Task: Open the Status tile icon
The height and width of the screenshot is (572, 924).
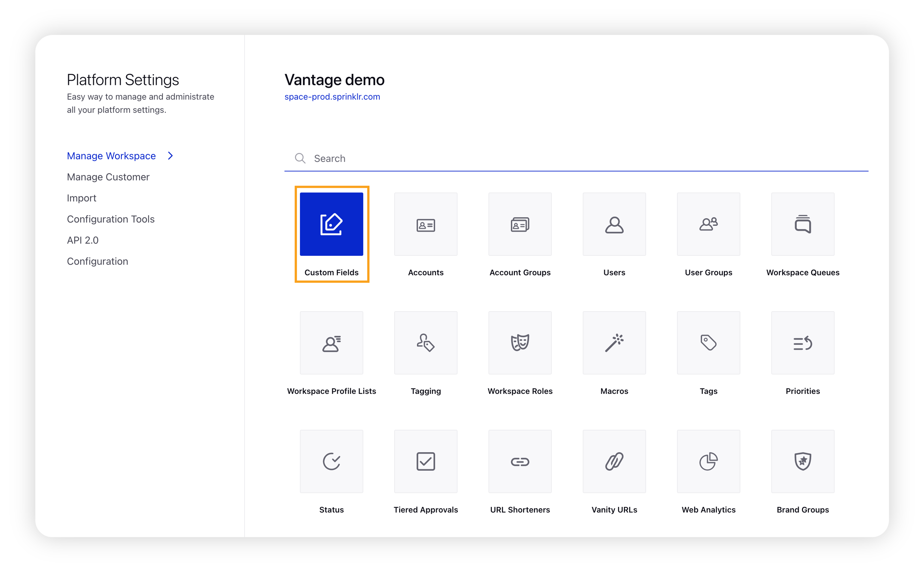Action: pyautogui.click(x=331, y=461)
